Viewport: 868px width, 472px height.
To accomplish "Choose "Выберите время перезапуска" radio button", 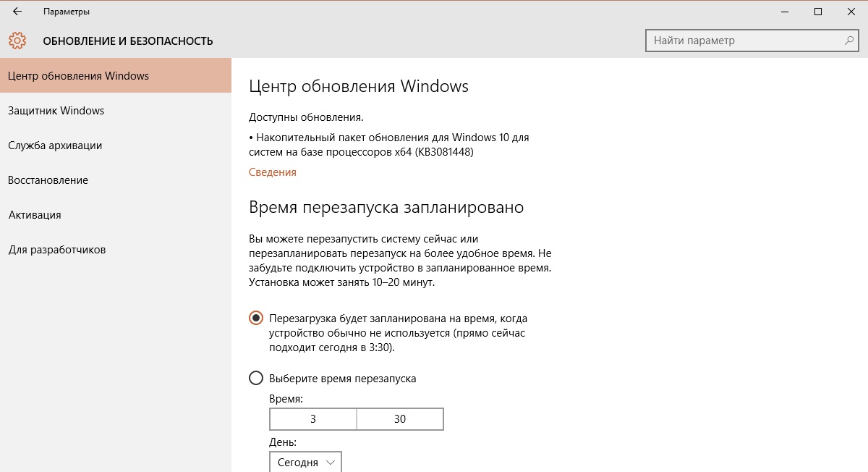I will click(x=256, y=378).
